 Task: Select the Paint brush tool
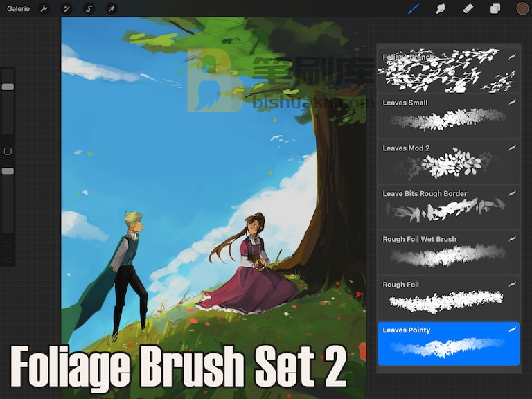(x=414, y=8)
